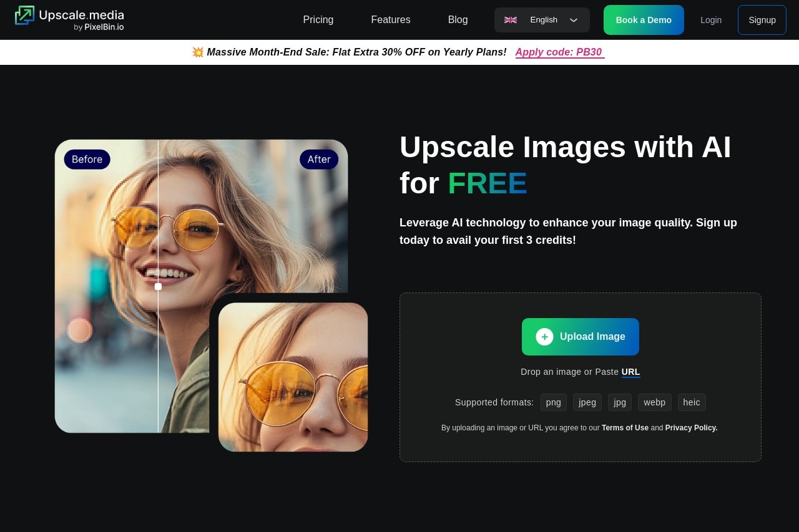This screenshot has height=532, width=799.
Task: Click the After label on the comparison image
Action: (x=319, y=159)
